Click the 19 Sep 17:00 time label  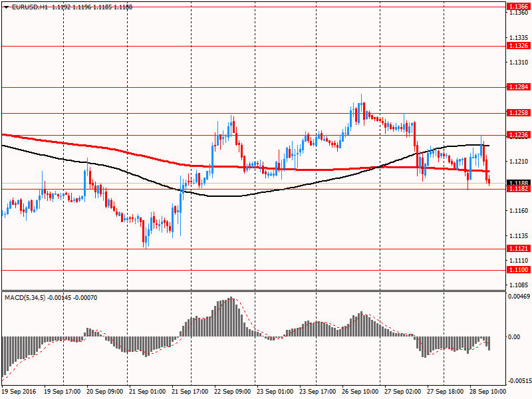63,392
